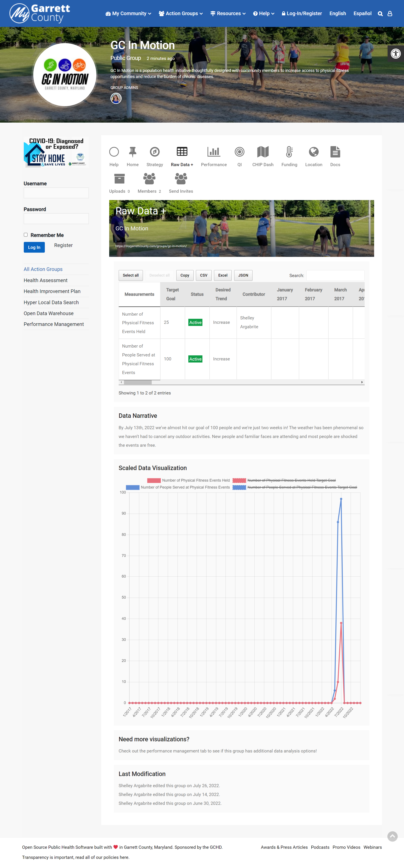Open the Members people icon
Viewport: 404px width, 868px height.
pyautogui.click(x=149, y=179)
